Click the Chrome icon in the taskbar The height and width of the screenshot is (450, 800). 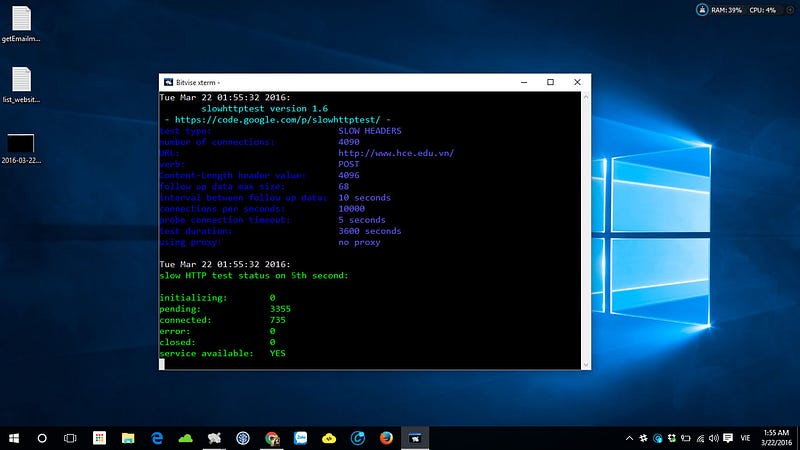[272, 438]
